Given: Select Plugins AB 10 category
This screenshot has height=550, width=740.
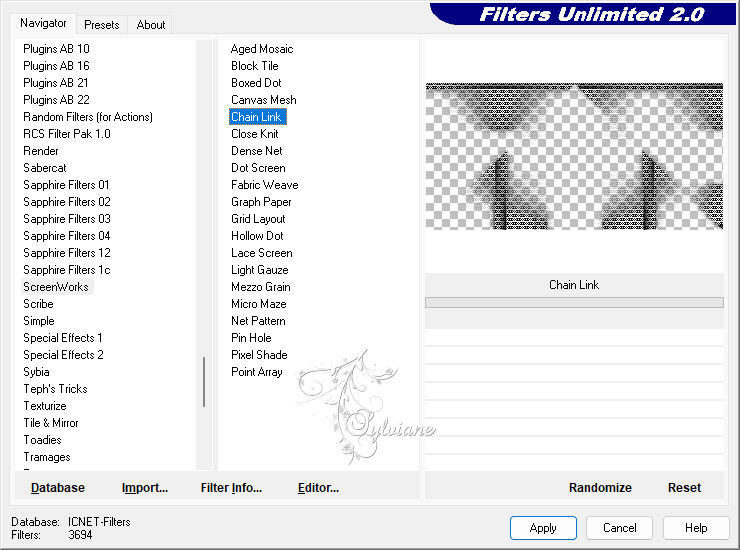Looking at the screenshot, I should coord(56,49).
